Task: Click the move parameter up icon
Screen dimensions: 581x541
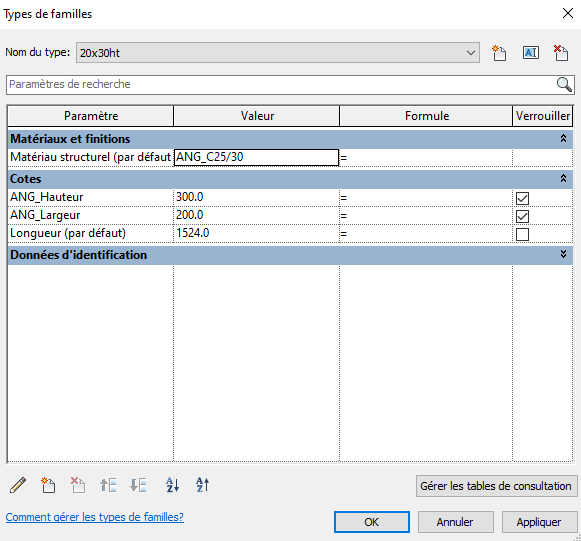Action: point(108,485)
